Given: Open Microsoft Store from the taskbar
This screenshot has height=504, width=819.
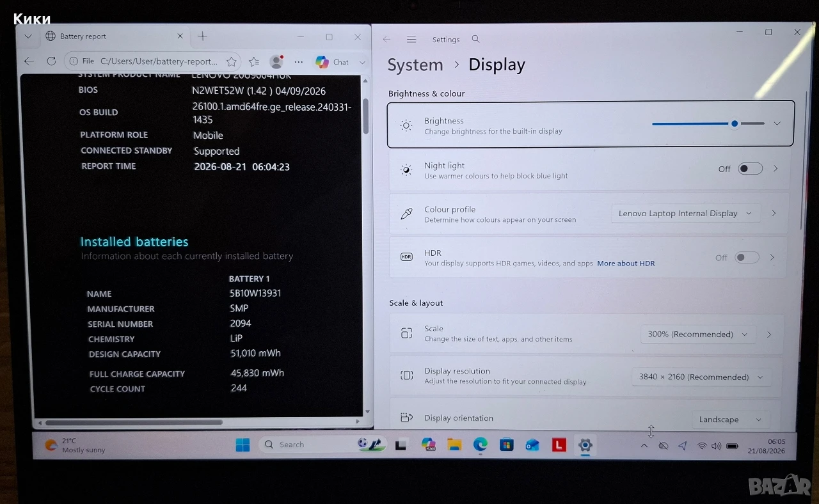Looking at the screenshot, I should click(x=506, y=445).
